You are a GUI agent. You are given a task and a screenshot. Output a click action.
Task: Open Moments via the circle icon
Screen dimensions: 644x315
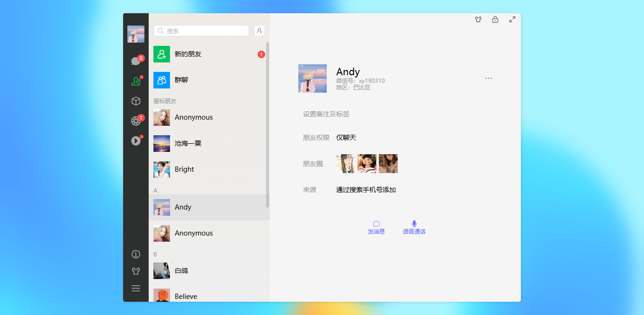(x=136, y=121)
